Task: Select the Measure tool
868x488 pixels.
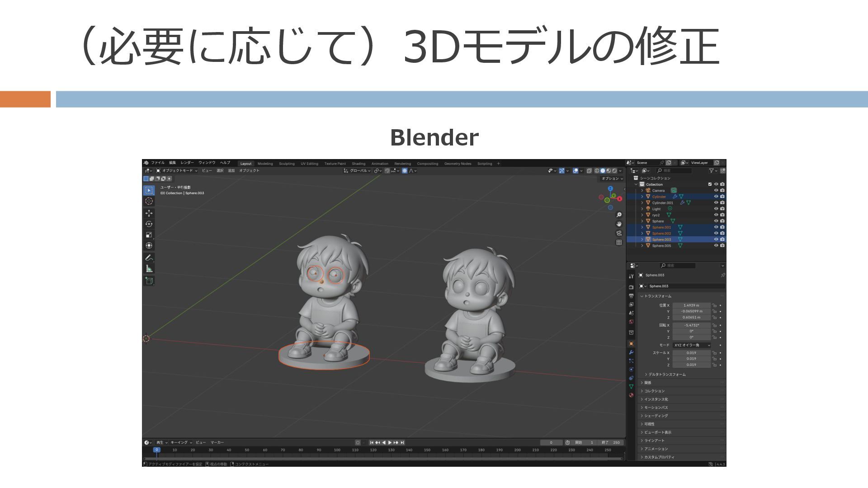Action: coord(149,269)
